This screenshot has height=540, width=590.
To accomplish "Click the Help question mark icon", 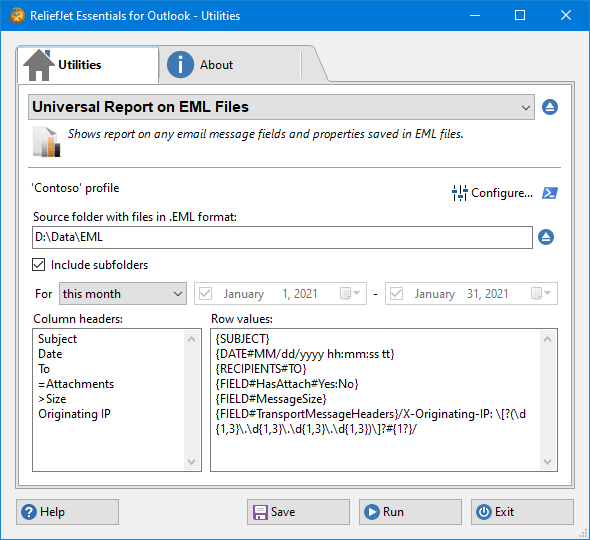I will [29, 512].
